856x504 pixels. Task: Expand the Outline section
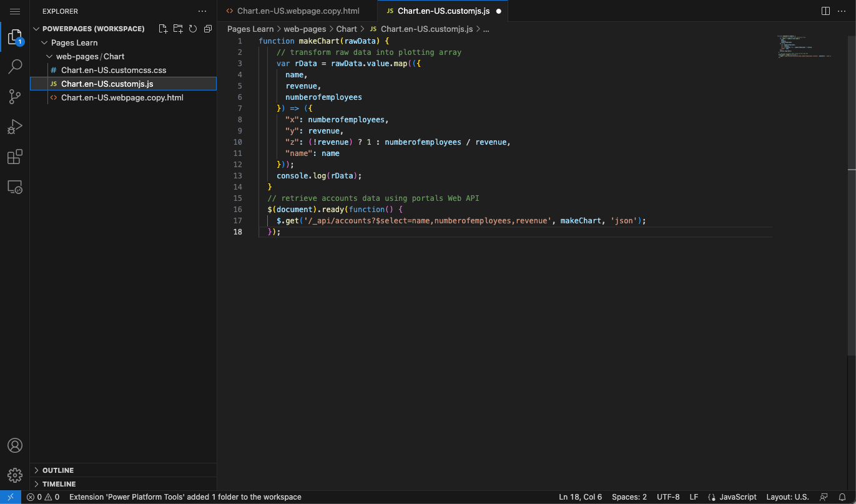(x=58, y=470)
